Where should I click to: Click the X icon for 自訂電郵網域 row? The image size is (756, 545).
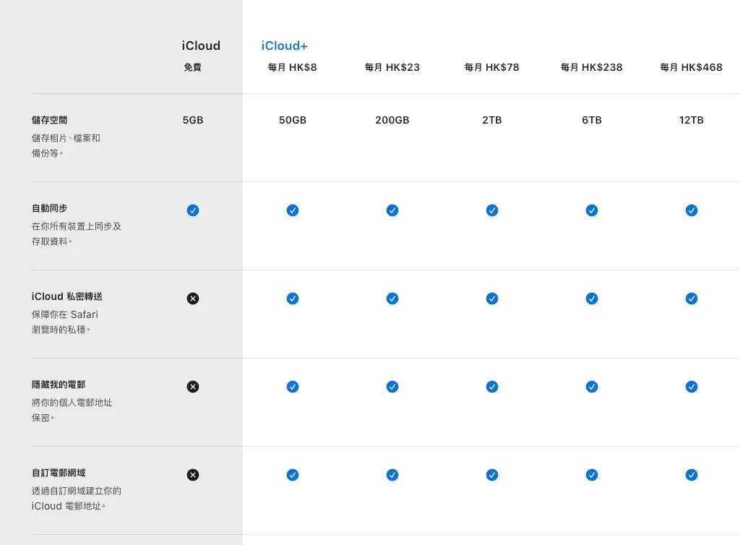pyautogui.click(x=193, y=475)
